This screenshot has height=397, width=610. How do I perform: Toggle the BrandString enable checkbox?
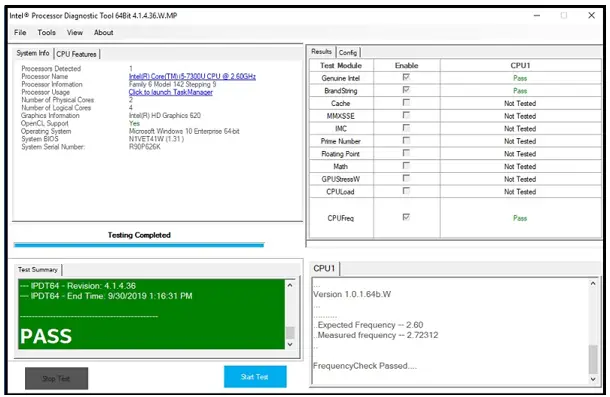click(406, 90)
